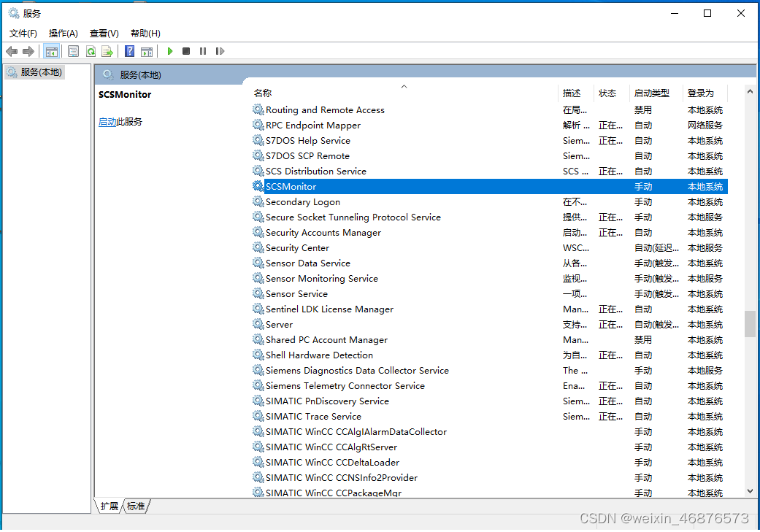Sort by the 启动类型 column header
The width and height of the screenshot is (760, 532).
pyautogui.click(x=656, y=93)
